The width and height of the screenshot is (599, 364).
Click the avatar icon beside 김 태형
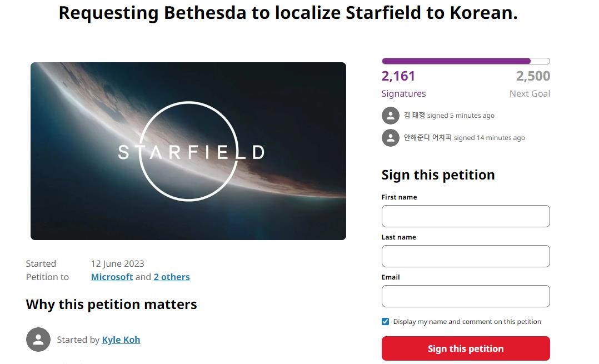[x=391, y=116]
